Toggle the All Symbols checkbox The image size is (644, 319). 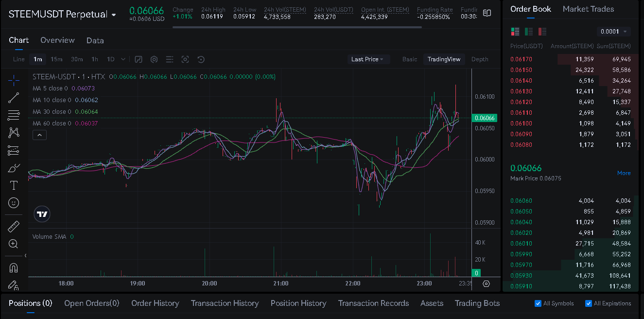(x=538, y=303)
